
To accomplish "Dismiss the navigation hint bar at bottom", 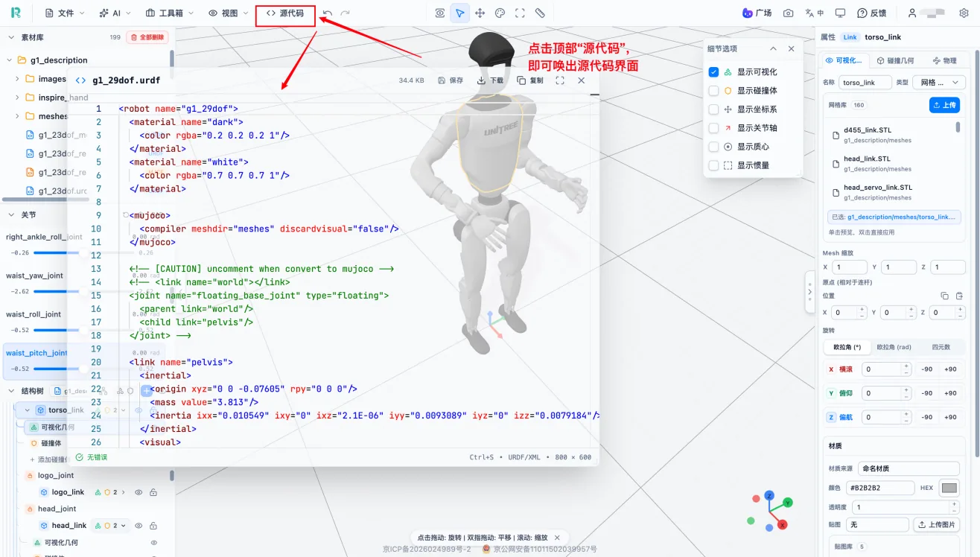I will [x=557, y=538].
